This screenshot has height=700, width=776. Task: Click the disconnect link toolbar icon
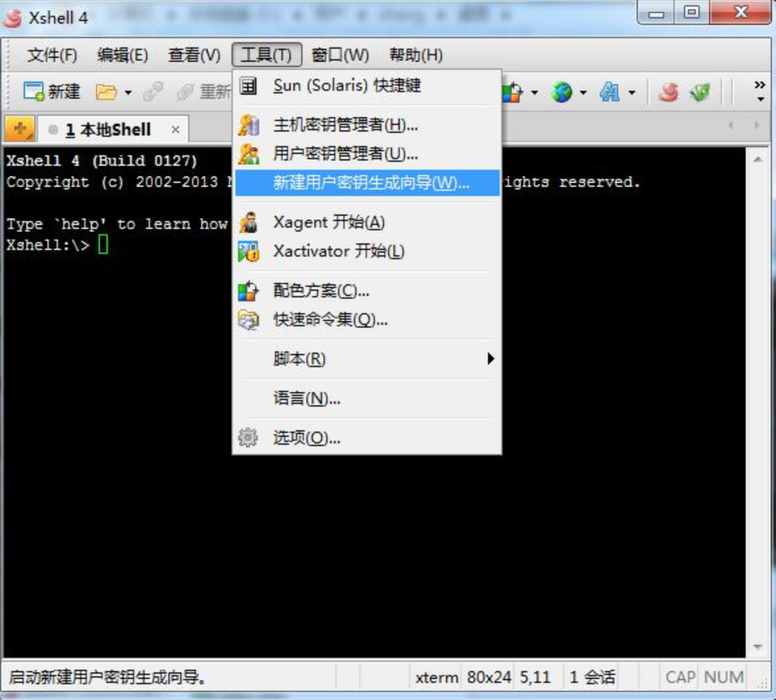153,92
